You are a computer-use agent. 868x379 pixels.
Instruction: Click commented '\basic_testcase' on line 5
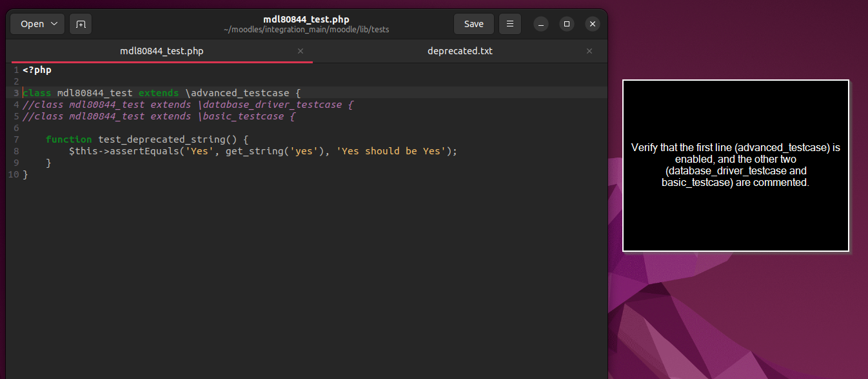241,116
